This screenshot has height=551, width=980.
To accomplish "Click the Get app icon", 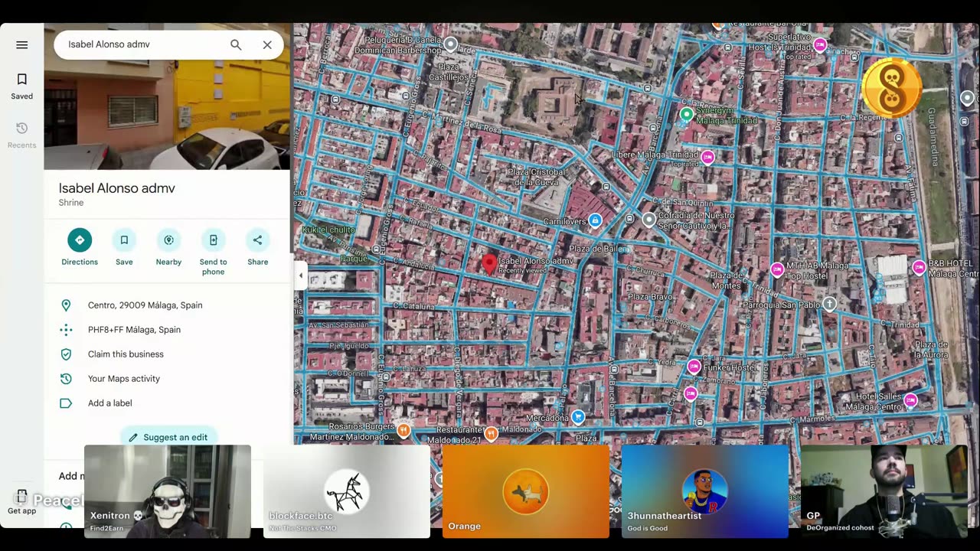I will coord(21,501).
